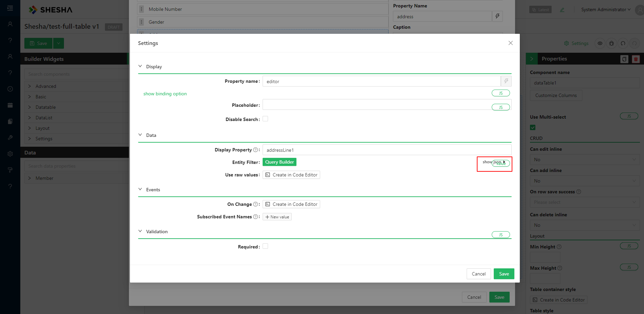Select the wrench icon in the left sidebar

(10, 137)
